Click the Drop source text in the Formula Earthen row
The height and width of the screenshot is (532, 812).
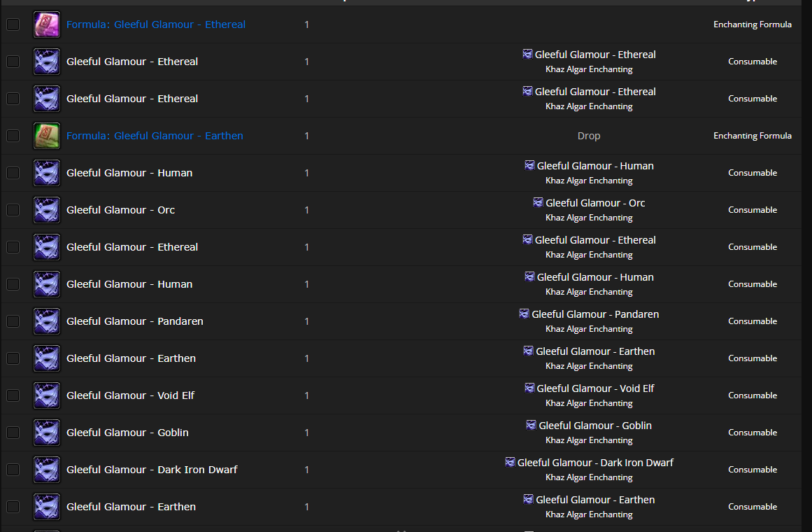click(x=589, y=136)
